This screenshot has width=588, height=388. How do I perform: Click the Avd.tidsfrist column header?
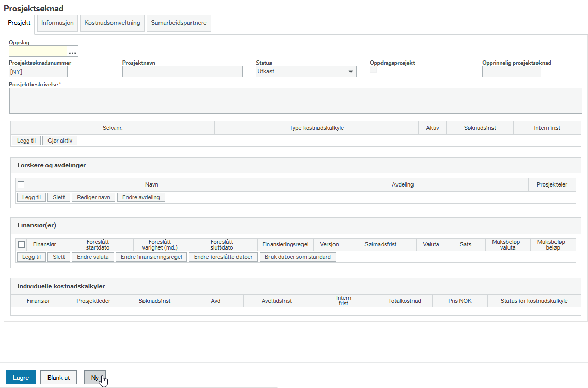[x=277, y=301]
